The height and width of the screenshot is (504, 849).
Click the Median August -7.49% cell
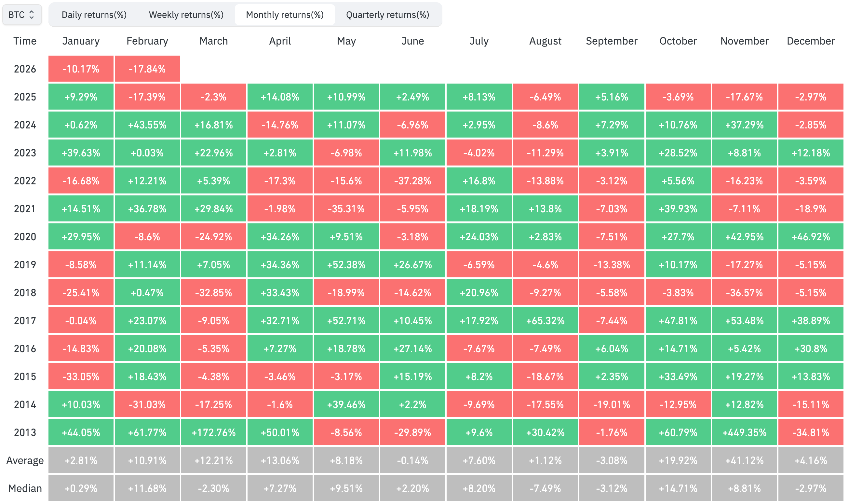pos(545,488)
